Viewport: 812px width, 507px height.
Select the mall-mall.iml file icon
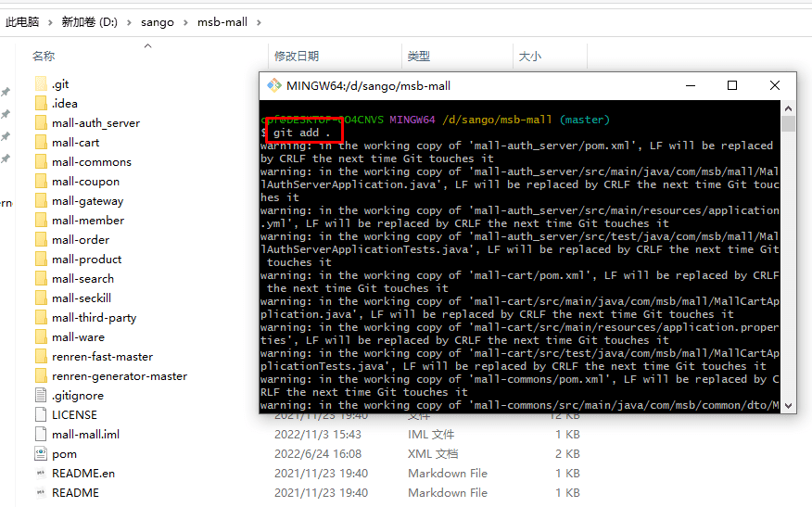pos(41,434)
